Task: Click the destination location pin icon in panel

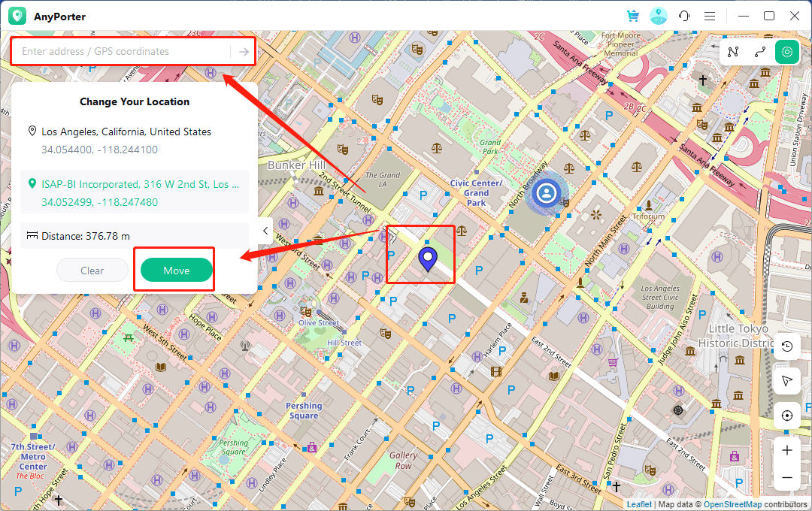Action: 32,184
